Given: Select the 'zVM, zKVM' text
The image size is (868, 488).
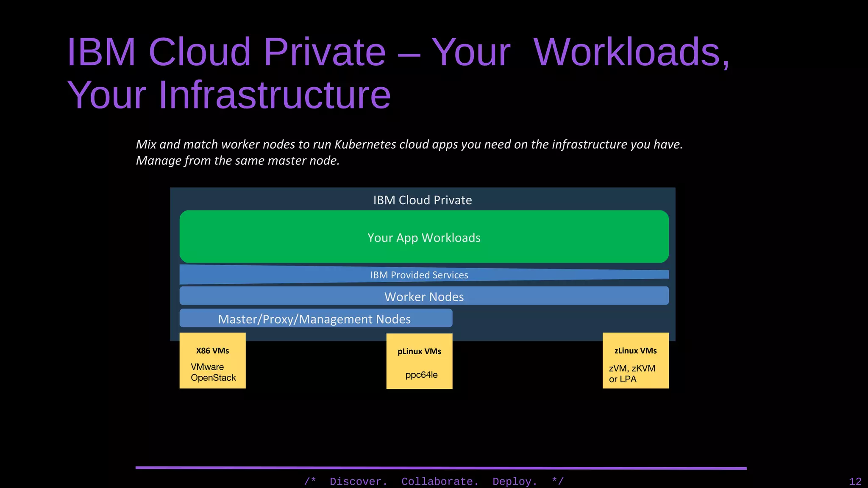Looking at the screenshot, I should tap(632, 369).
